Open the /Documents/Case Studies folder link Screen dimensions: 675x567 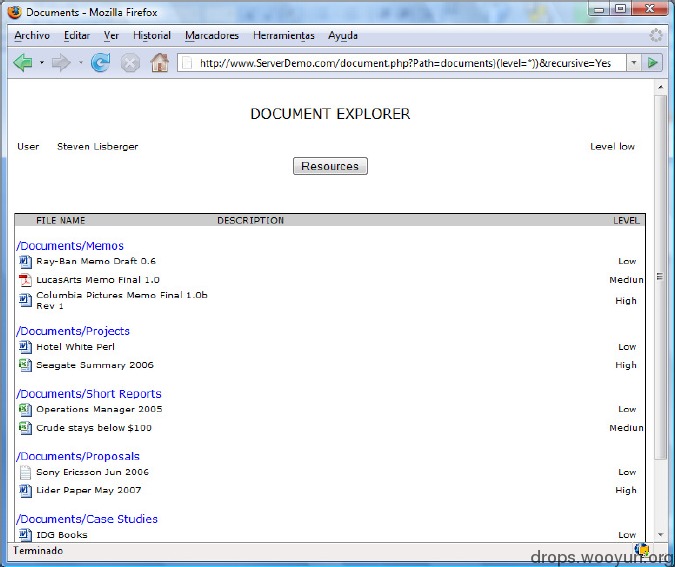click(x=87, y=519)
